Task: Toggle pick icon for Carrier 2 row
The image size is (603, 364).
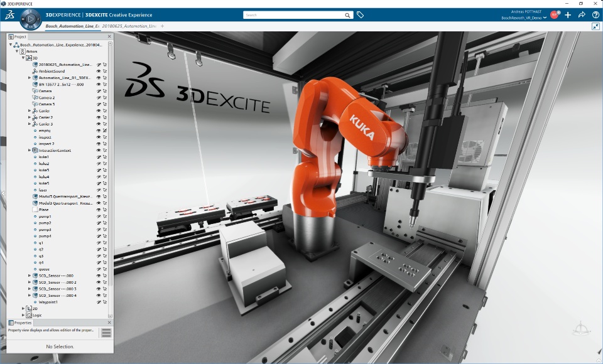Action: [x=105, y=117]
